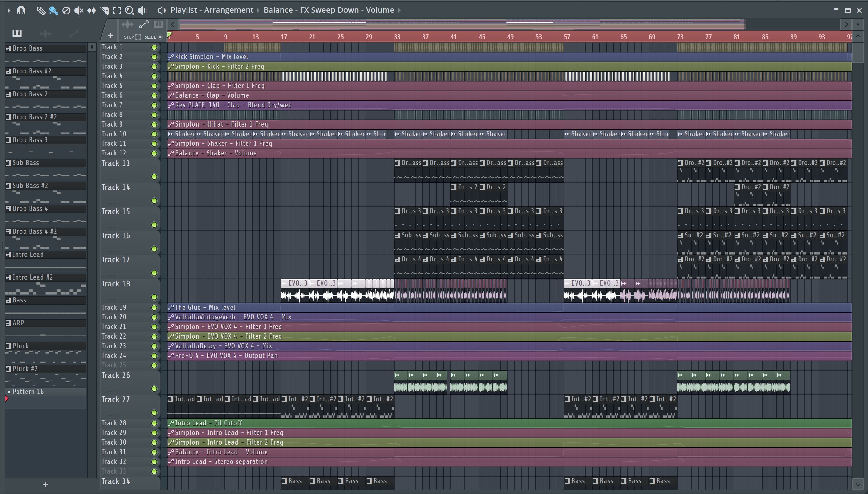Select the Delete tool
This screenshot has width=868, height=494.
coord(66,11)
